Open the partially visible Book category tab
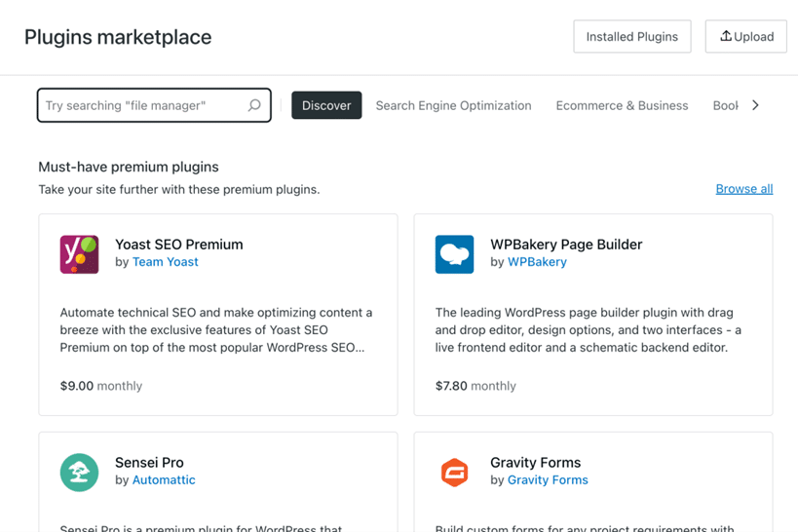The width and height of the screenshot is (798, 532). pyautogui.click(x=725, y=105)
